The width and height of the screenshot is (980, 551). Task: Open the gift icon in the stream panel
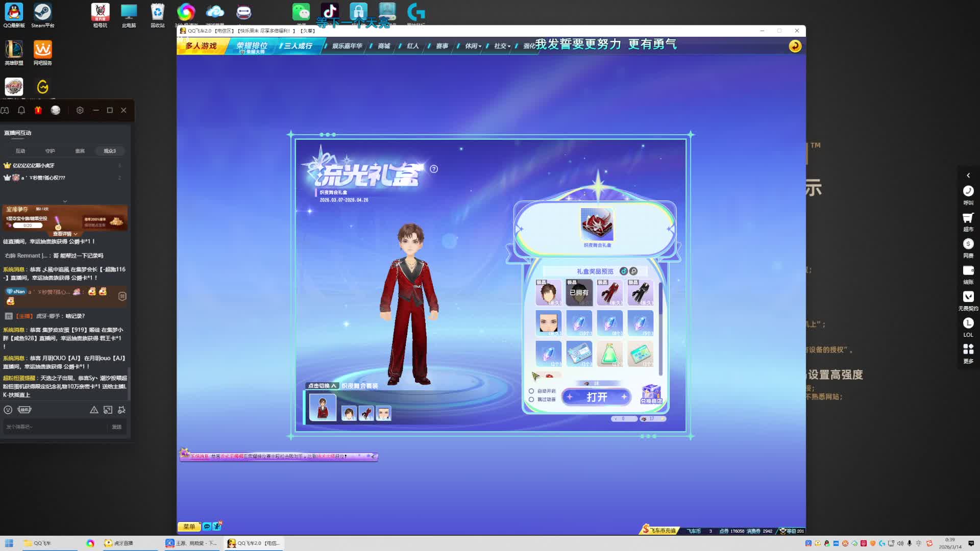(x=38, y=110)
